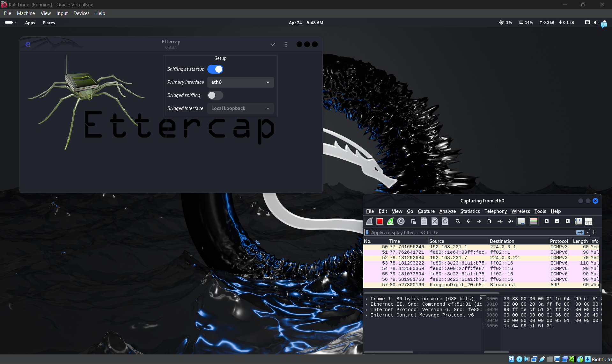
Task: Click the packet list horizontal scrollbar
Action: tap(431, 293)
